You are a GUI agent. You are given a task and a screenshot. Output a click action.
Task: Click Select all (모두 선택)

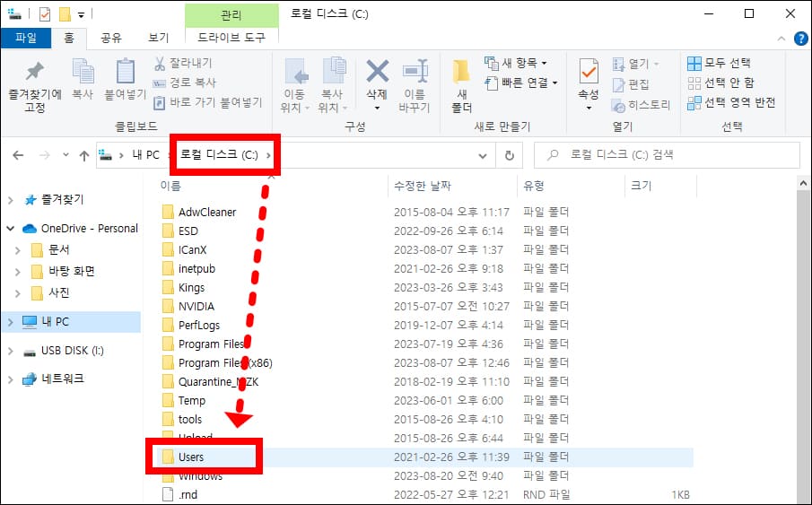[x=719, y=63]
